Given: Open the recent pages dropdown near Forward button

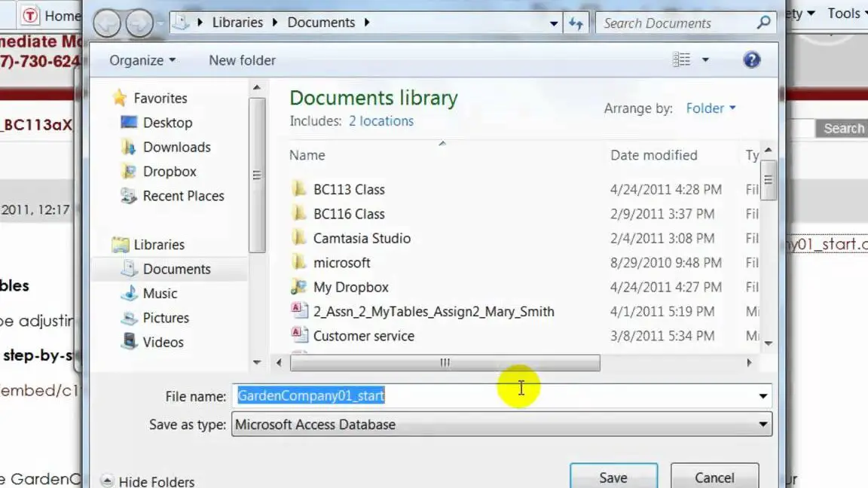Looking at the screenshot, I should pos(160,24).
